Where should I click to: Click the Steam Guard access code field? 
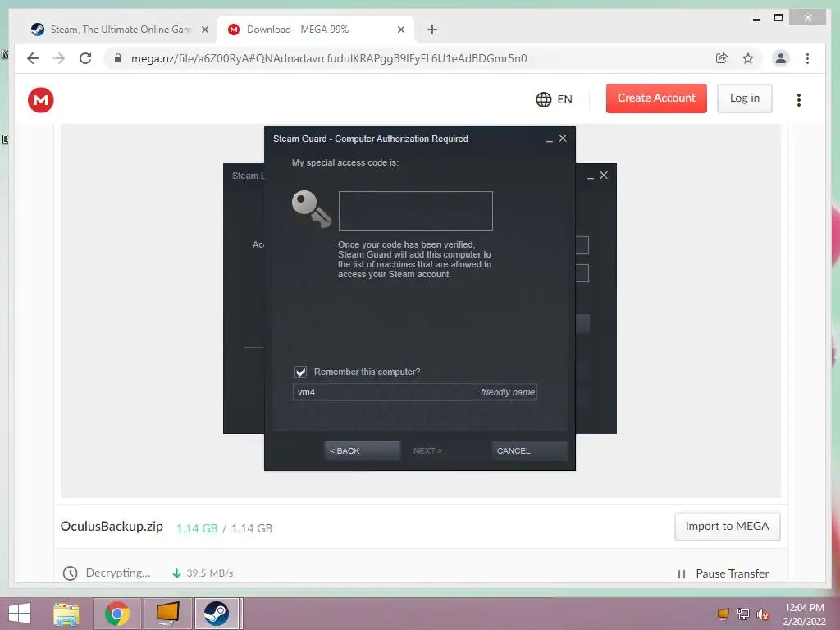(416, 211)
